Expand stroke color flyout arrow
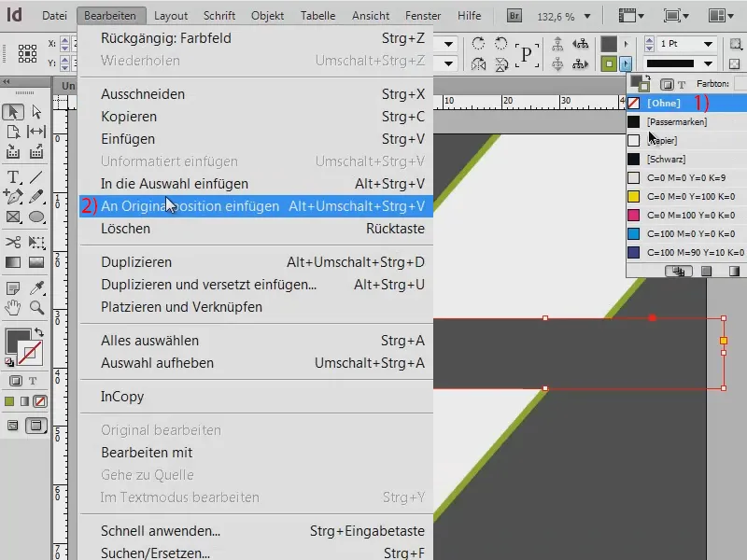Screen dimensions: 747x560 click(x=626, y=63)
